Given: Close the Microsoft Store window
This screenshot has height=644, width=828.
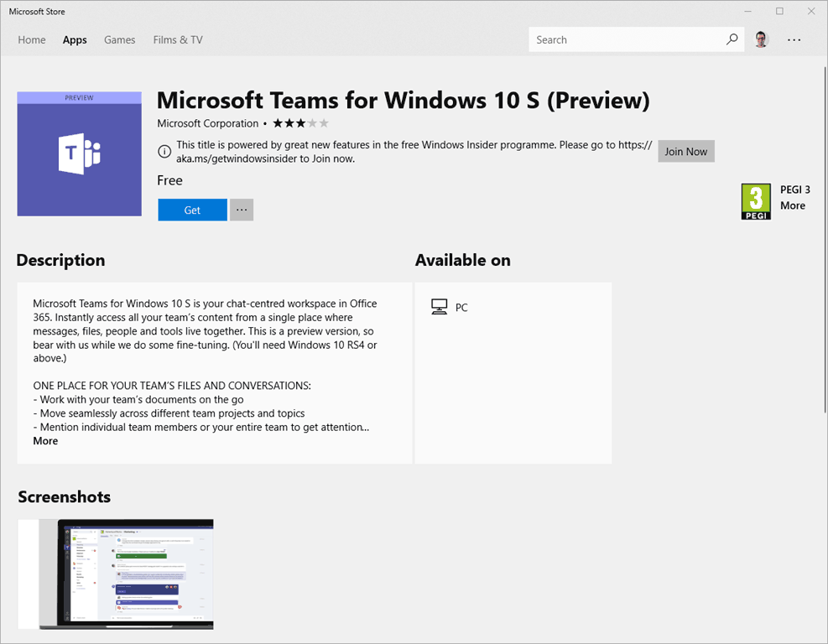Looking at the screenshot, I should 811,11.
